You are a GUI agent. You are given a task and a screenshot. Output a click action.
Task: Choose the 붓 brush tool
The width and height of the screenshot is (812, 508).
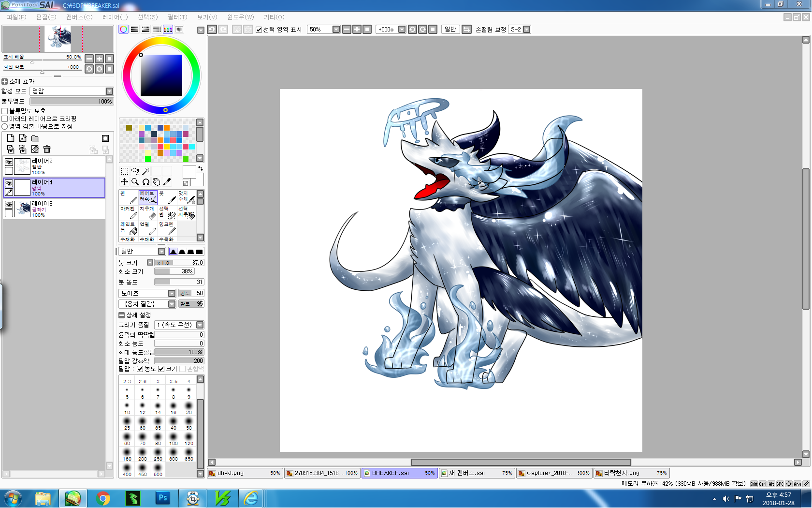pyautogui.click(x=167, y=197)
